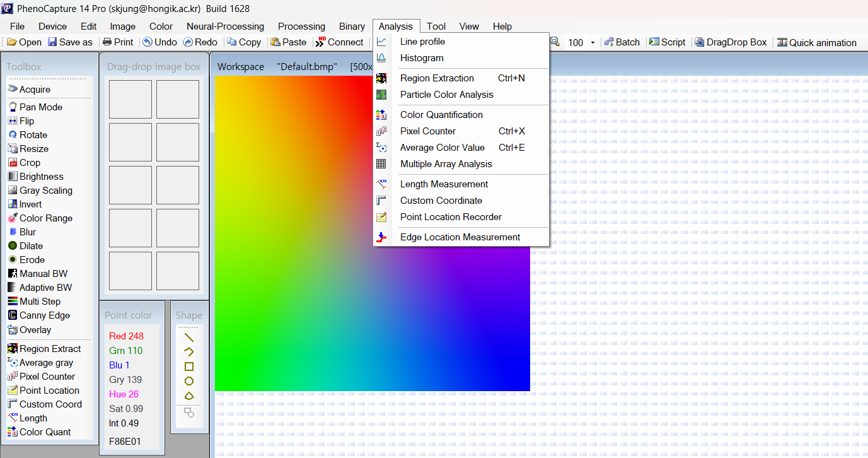Apply the Blur tool
The image size is (868, 458).
pyautogui.click(x=22, y=232)
